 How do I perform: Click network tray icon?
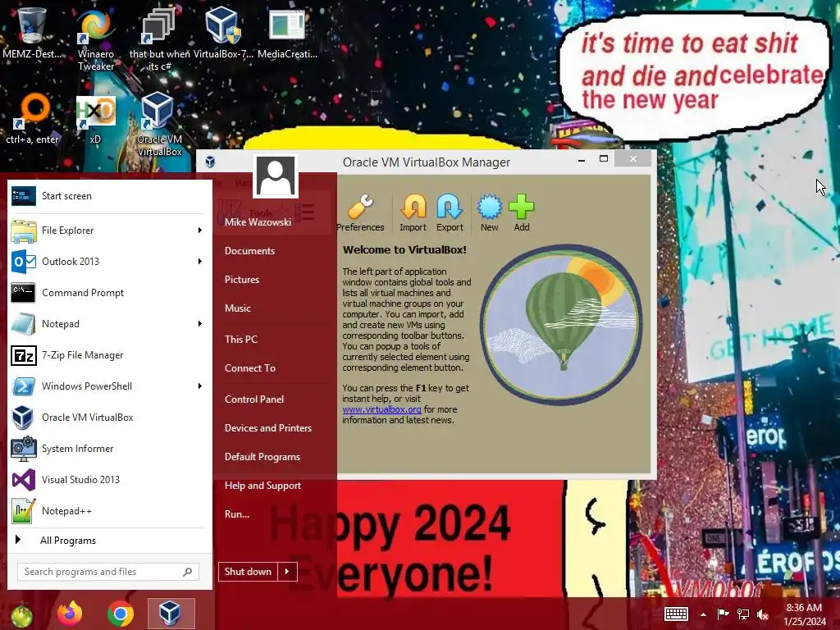743,614
